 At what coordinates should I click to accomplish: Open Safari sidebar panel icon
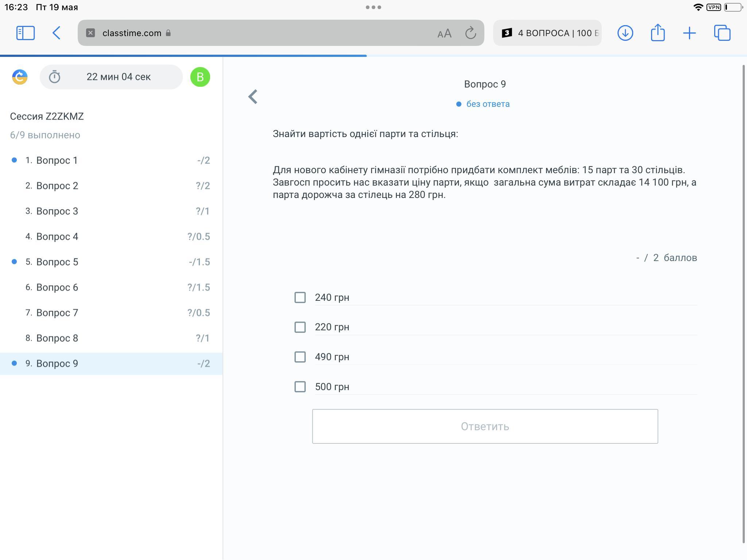(26, 33)
